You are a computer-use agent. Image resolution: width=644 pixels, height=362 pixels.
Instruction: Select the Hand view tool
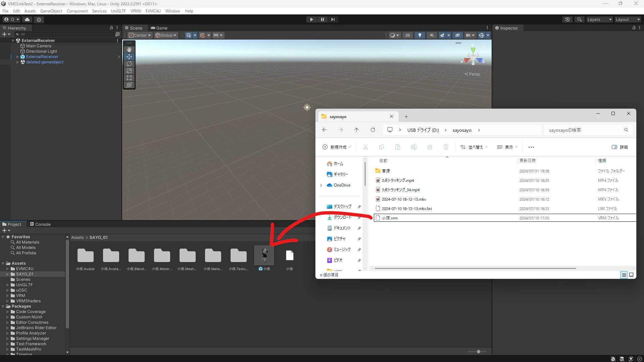click(x=129, y=50)
